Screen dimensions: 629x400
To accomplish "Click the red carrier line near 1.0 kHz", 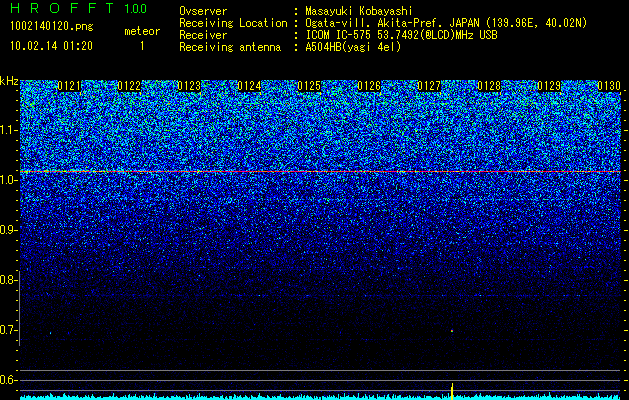I will click(320, 172).
